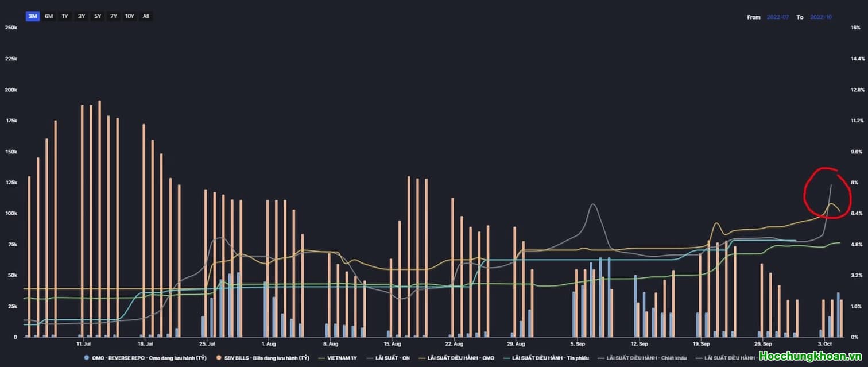Pick the 10Y time range
868x367 pixels.
(130, 17)
